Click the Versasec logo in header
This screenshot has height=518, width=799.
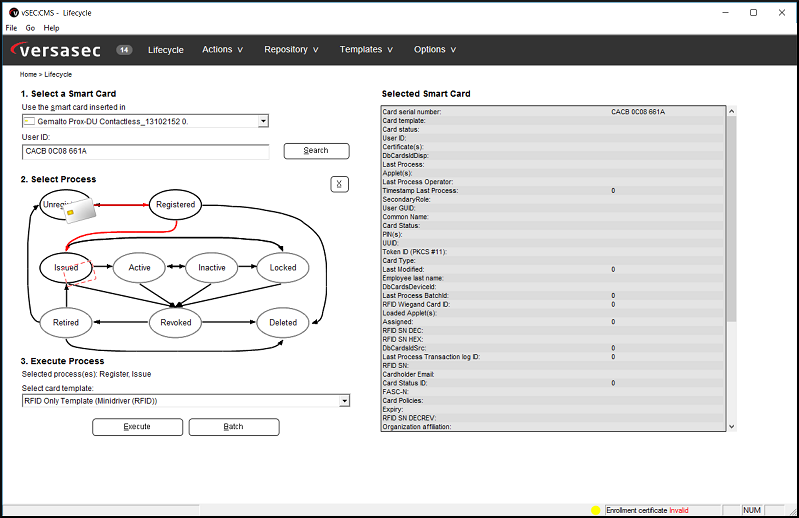[58, 50]
